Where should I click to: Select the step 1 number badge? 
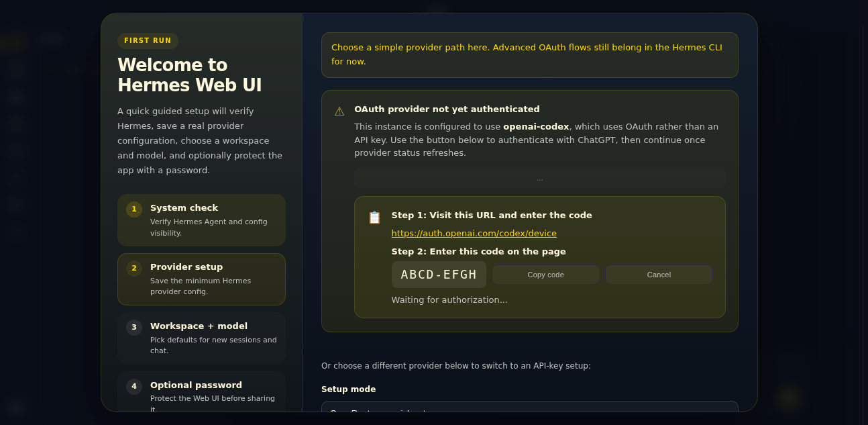[134, 209]
